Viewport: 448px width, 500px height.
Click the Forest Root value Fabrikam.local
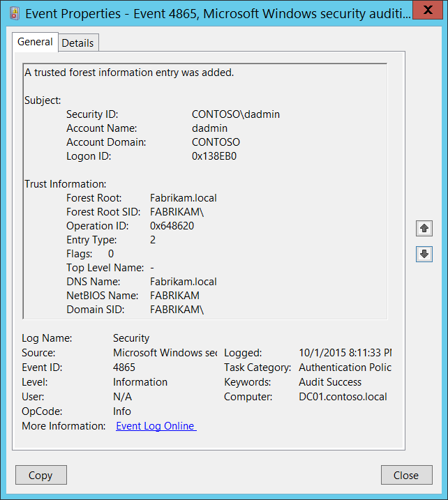click(x=183, y=198)
